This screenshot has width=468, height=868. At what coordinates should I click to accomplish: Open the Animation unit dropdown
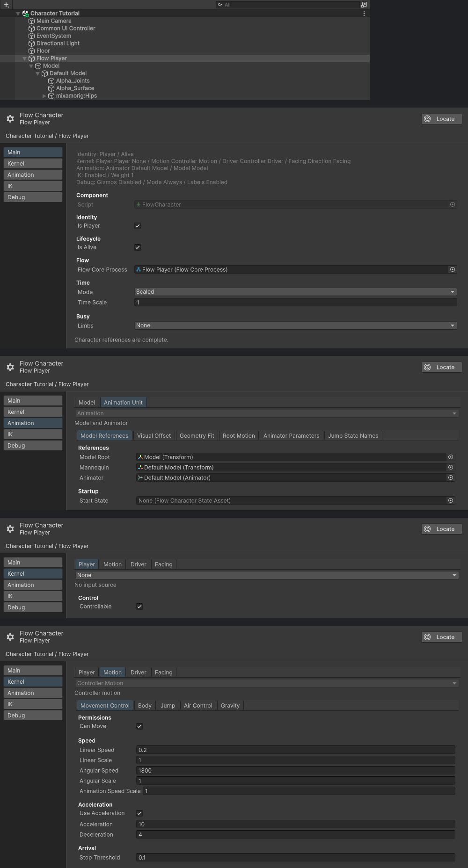[x=267, y=413]
